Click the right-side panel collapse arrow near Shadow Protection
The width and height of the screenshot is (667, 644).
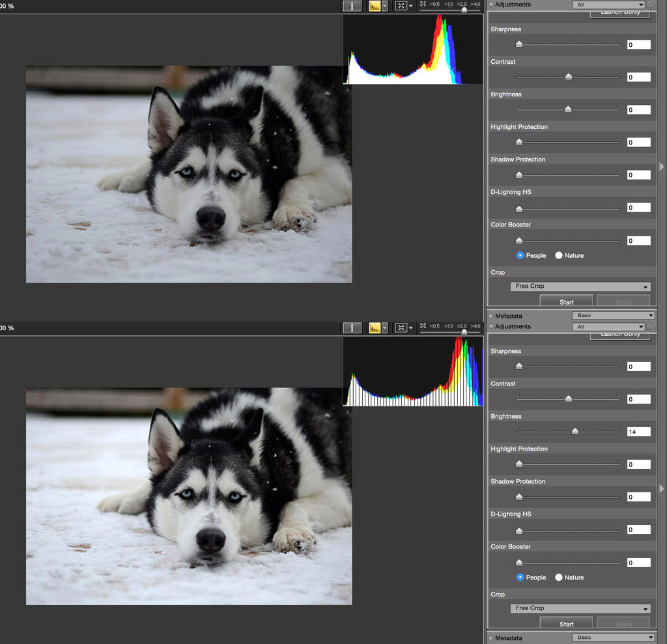662,167
